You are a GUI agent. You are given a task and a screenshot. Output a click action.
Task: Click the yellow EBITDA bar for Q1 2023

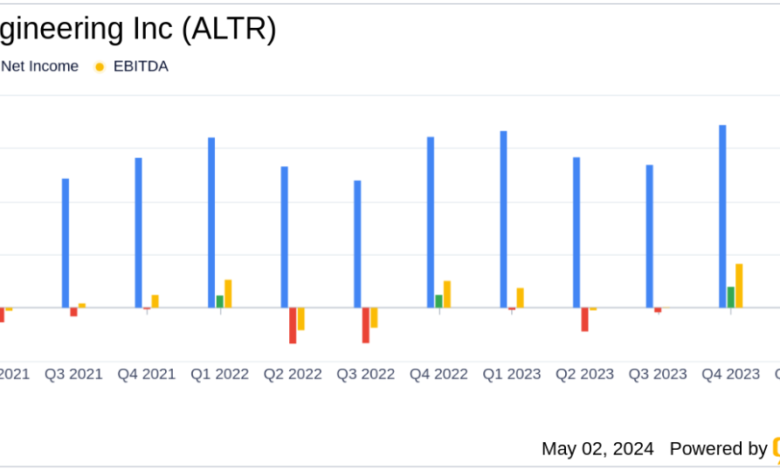pos(520,298)
